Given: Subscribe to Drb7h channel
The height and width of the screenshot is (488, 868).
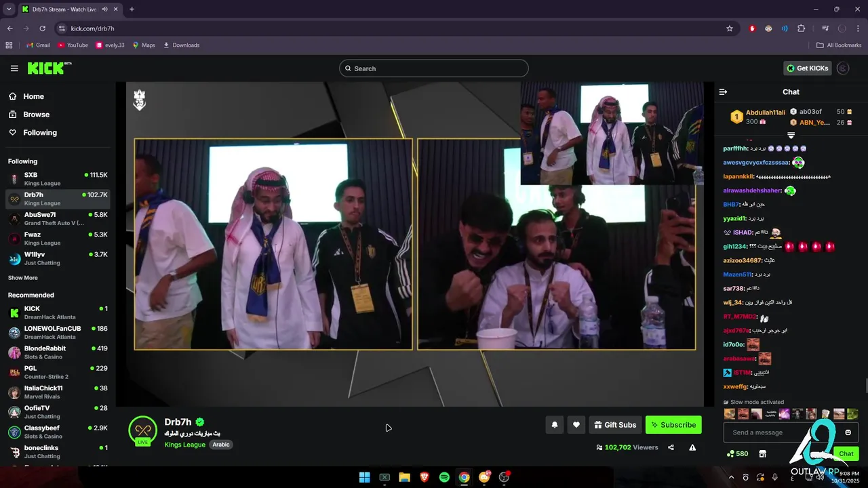Looking at the screenshot, I should (x=673, y=425).
